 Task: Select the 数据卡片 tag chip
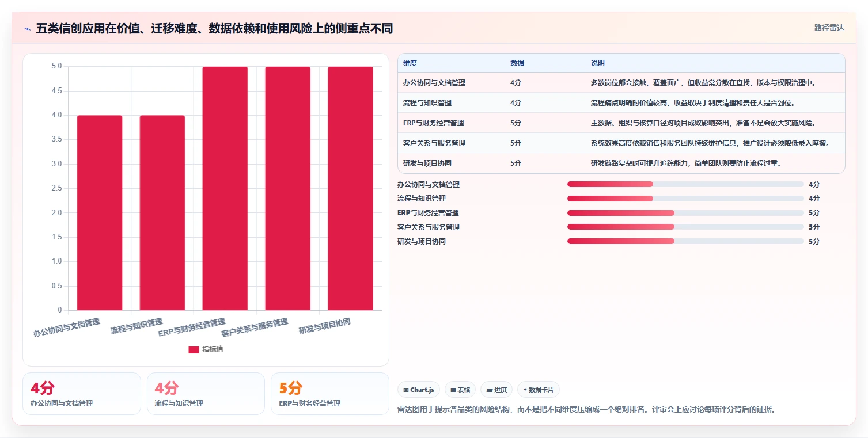pos(539,390)
